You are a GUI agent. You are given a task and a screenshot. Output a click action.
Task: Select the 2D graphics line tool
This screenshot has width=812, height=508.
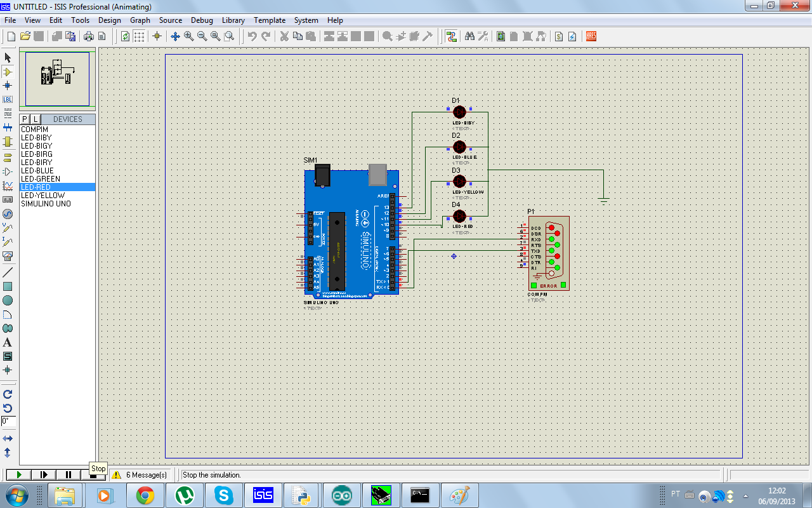(x=8, y=271)
